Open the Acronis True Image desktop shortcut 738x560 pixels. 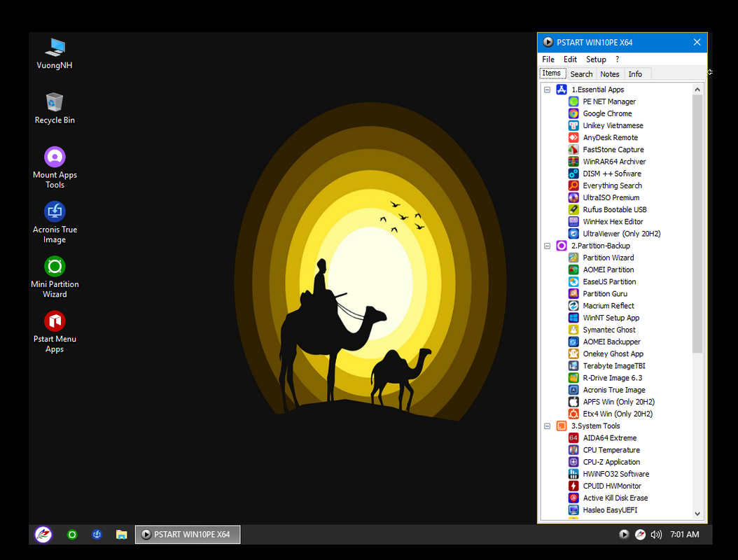tap(55, 222)
